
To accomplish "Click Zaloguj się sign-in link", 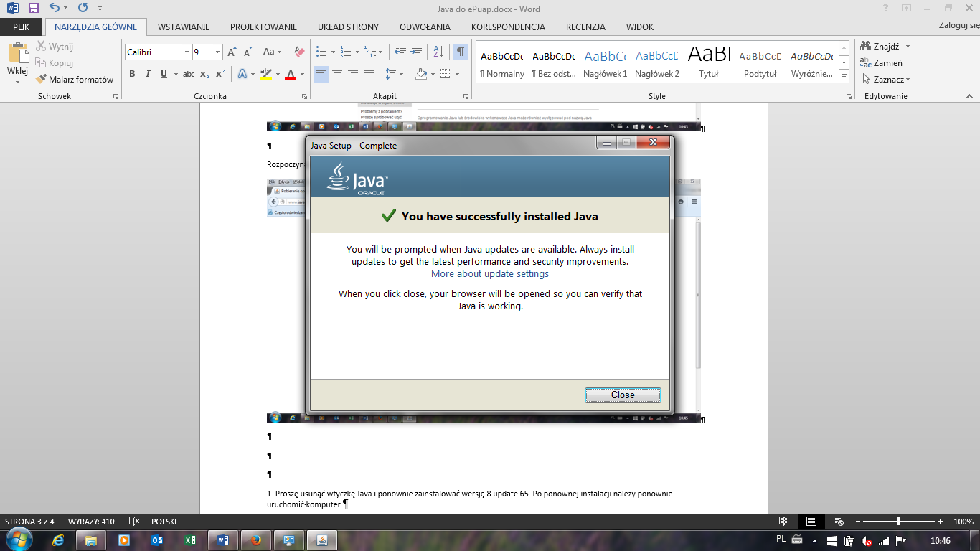I will point(959,26).
